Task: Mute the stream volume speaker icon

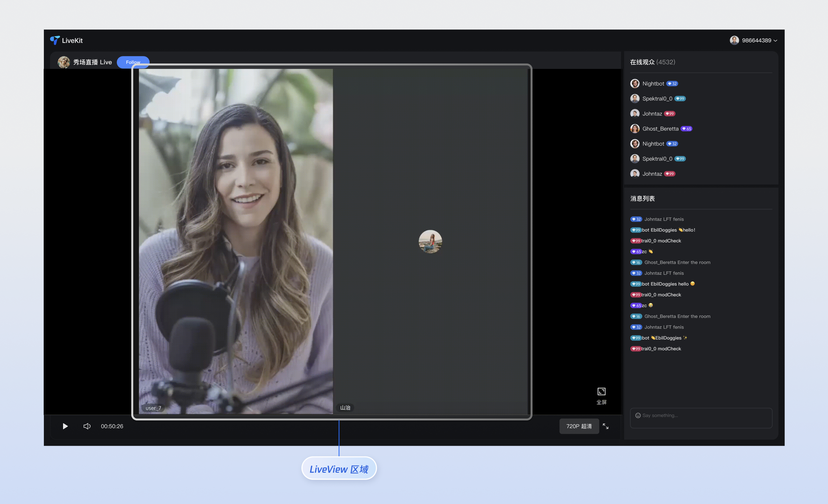Action: click(87, 426)
